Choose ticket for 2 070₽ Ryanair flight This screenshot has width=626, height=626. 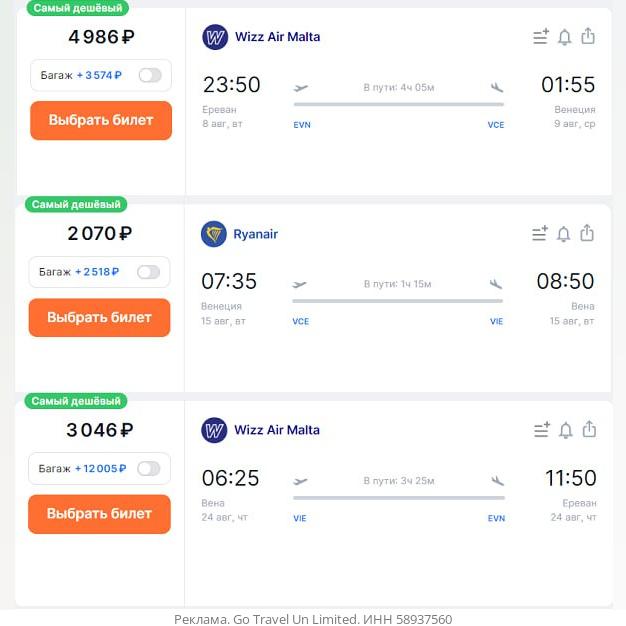coord(100,317)
